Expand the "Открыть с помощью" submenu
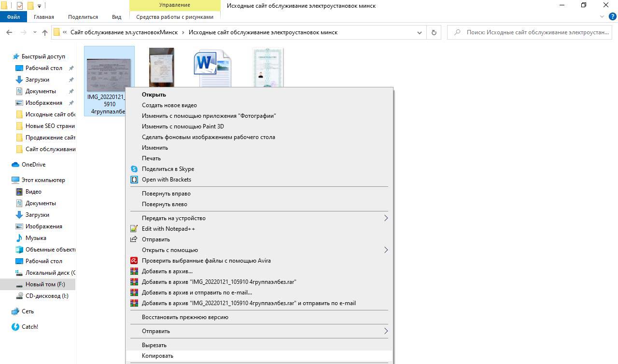The height and width of the screenshot is (364, 618). pos(385,250)
